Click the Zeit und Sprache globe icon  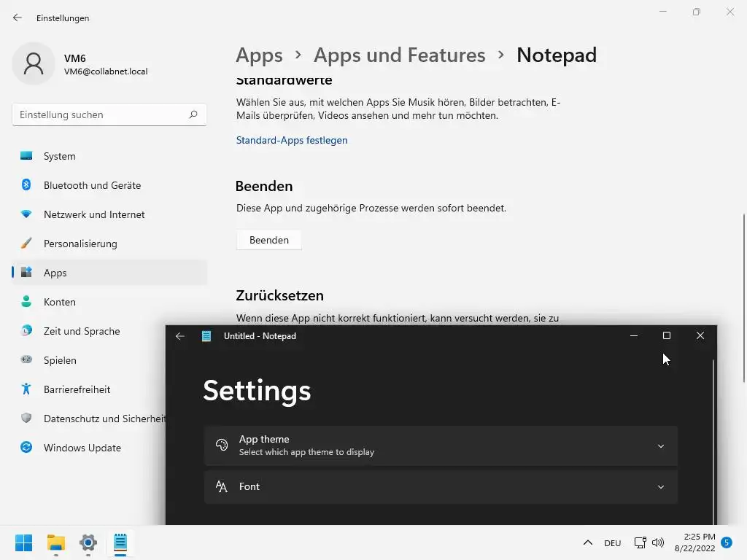[26, 330]
